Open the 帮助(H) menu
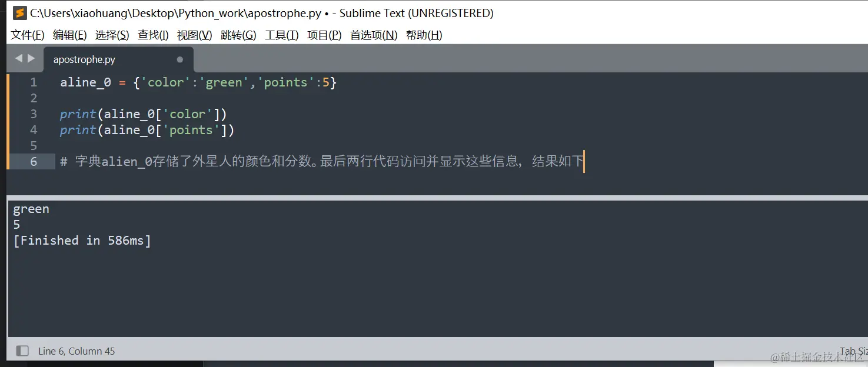This screenshot has width=868, height=367. [424, 35]
